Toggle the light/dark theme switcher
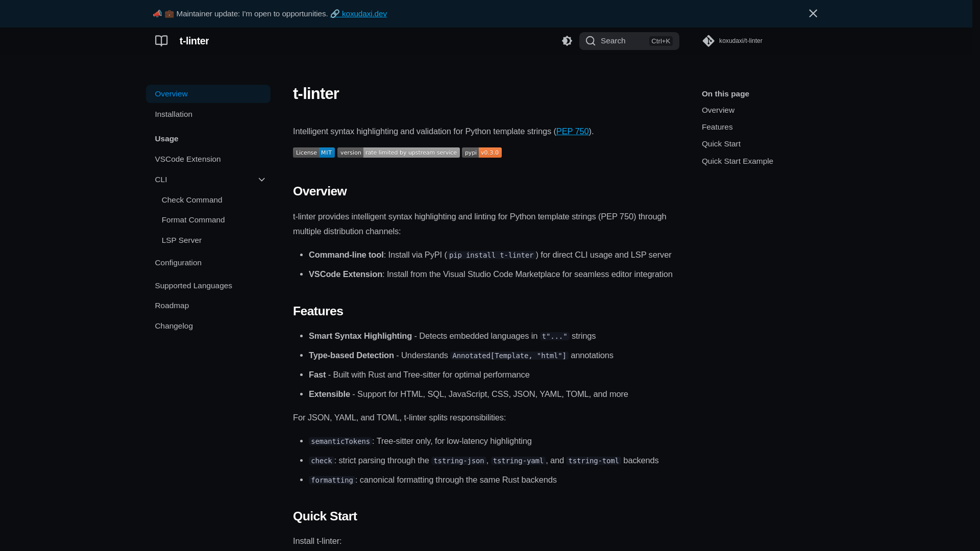The image size is (980, 551). [x=567, y=41]
